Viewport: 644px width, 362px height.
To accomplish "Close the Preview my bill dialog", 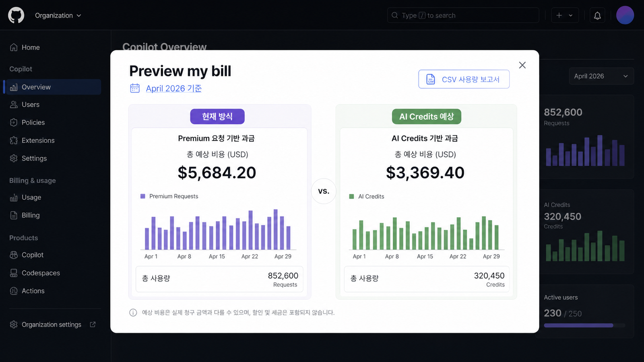I will click(522, 65).
